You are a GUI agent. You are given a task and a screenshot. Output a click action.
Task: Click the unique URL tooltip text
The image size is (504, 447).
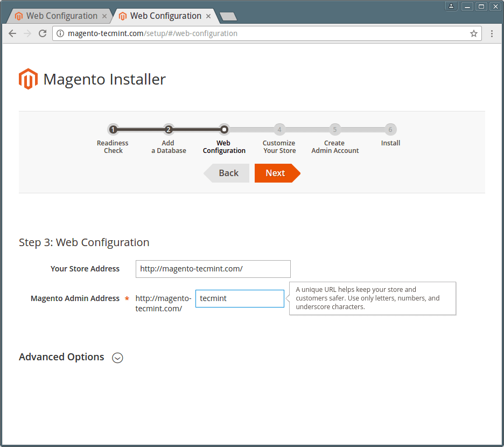coord(367,298)
